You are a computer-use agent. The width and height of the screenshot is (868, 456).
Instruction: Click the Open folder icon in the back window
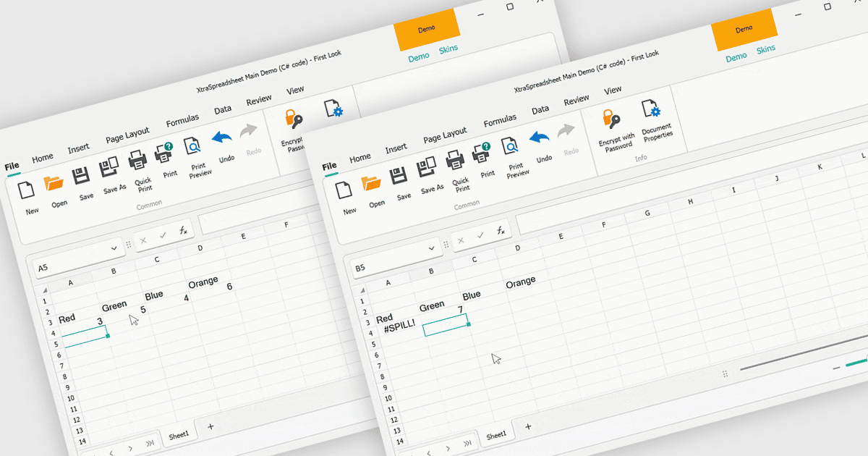54,183
